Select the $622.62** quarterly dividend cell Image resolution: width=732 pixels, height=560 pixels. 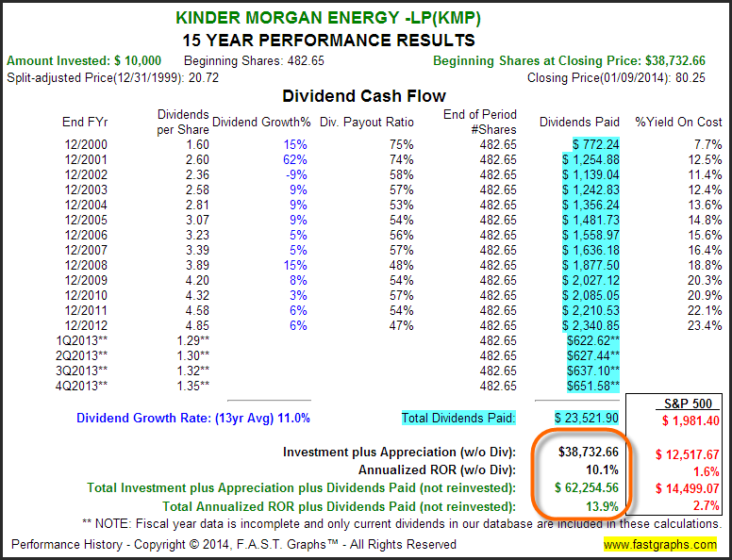pyautogui.click(x=593, y=340)
